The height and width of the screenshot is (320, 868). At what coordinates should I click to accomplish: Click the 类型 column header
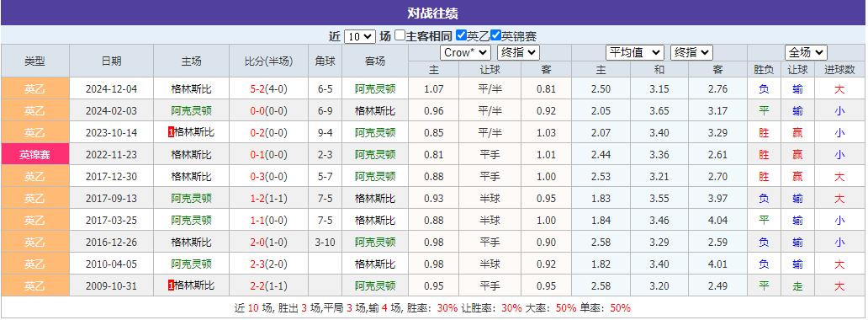[x=34, y=61]
